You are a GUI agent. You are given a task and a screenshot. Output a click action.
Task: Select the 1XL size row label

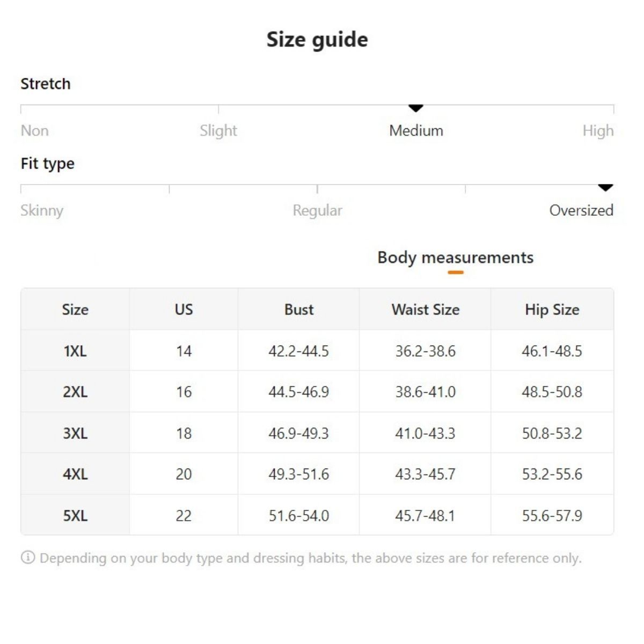pyautogui.click(x=75, y=351)
